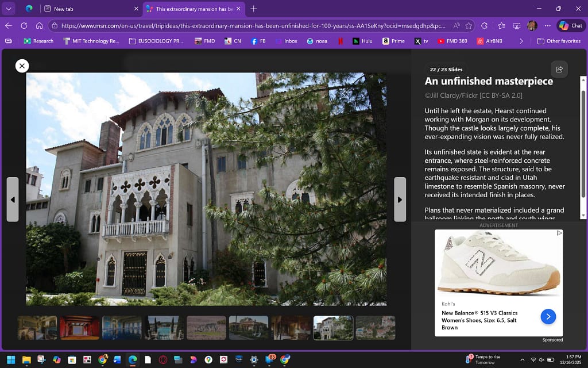
Task: Open the new tab plus button
Action: point(254,9)
